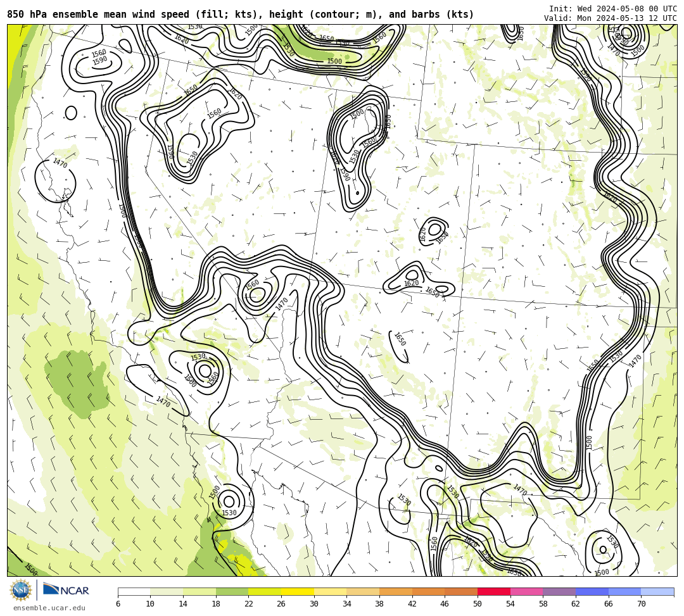Click the colorbar tick label '10'
This screenshot has width=684, height=616.
(x=151, y=604)
